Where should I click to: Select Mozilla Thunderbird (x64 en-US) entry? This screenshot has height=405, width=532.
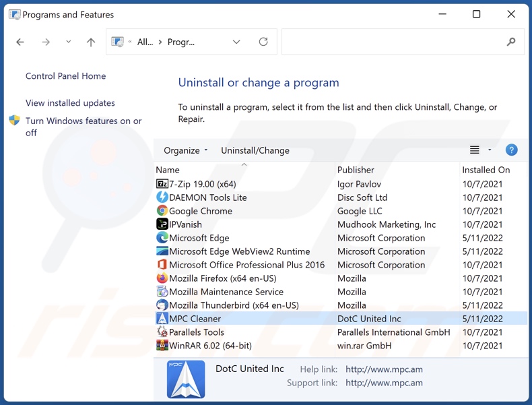tap(341, 305)
